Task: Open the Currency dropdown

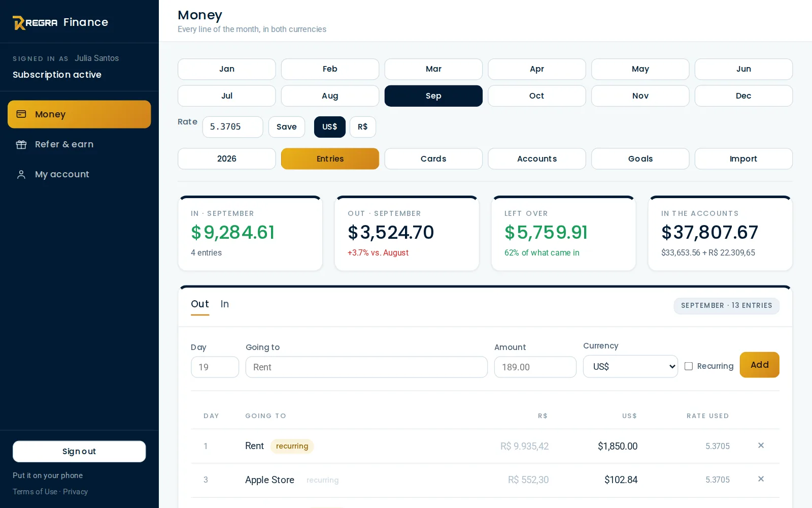Action: point(630,366)
